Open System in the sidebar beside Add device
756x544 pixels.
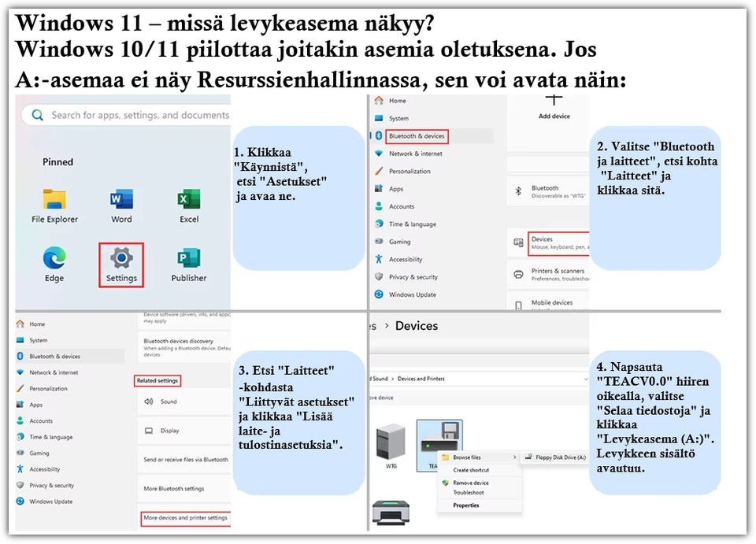(x=398, y=118)
